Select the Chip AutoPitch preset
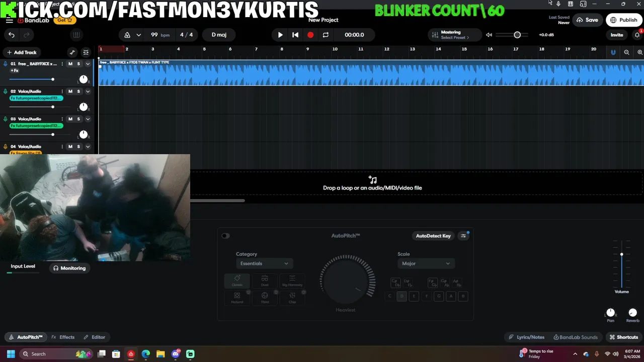Image resolution: width=644 pixels, height=362 pixels. point(292,298)
